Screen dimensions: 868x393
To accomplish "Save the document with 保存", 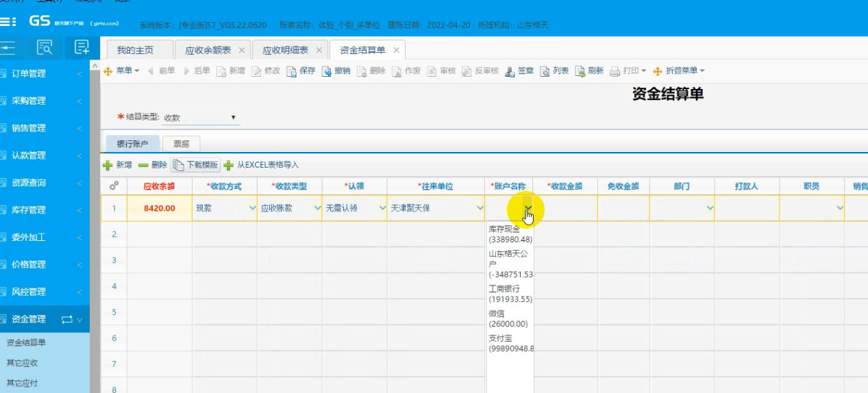I will click(301, 71).
